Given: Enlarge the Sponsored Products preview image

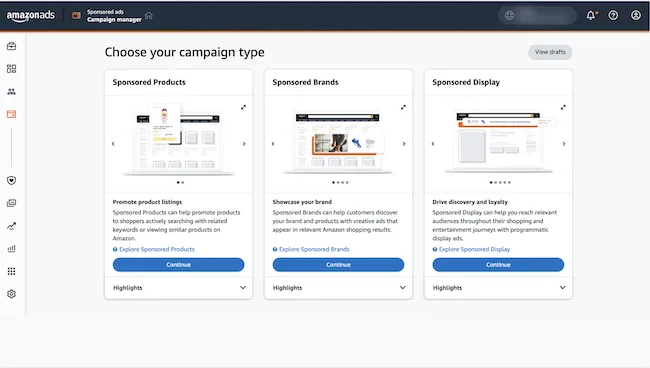Looking at the screenshot, I should (243, 107).
